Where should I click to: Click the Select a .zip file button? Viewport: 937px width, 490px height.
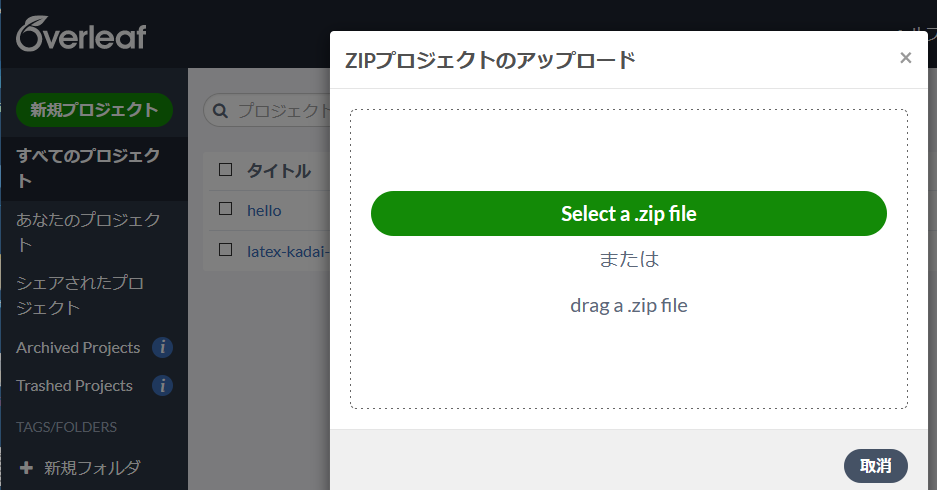pos(629,213)
